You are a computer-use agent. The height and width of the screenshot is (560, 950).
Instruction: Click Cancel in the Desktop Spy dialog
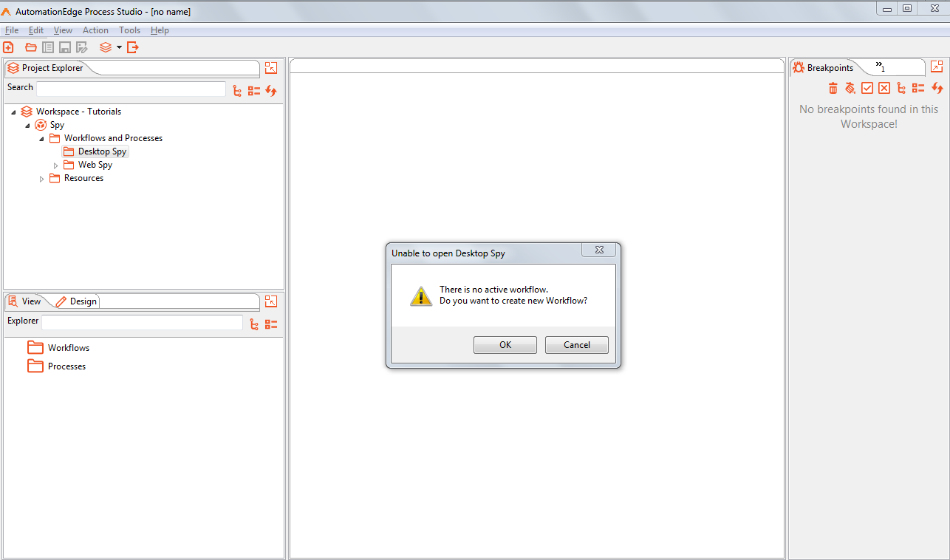[577, 345]
